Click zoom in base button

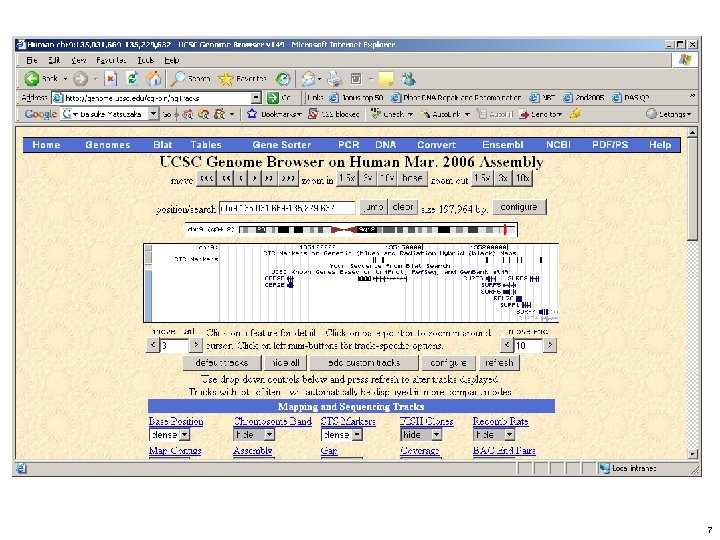click(412, 178)
